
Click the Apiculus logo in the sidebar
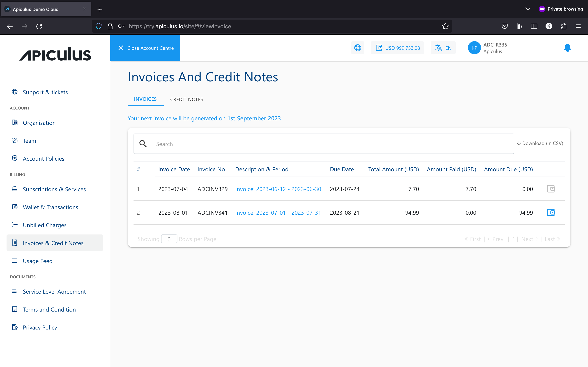[55, 54]
